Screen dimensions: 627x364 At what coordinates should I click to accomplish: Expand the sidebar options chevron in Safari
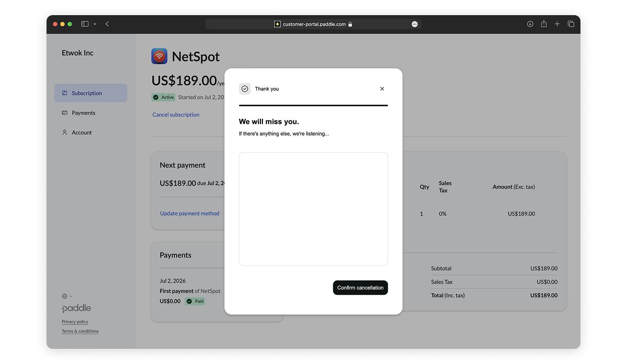pos(95,24)
